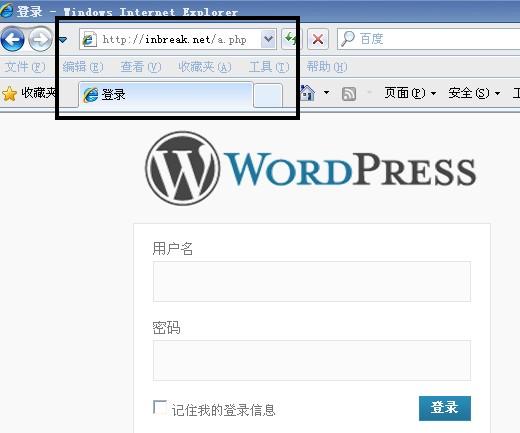Open the recent pages dropdown arrow
Viewport: 520px width, 433px height.
(x=63, y=40)
